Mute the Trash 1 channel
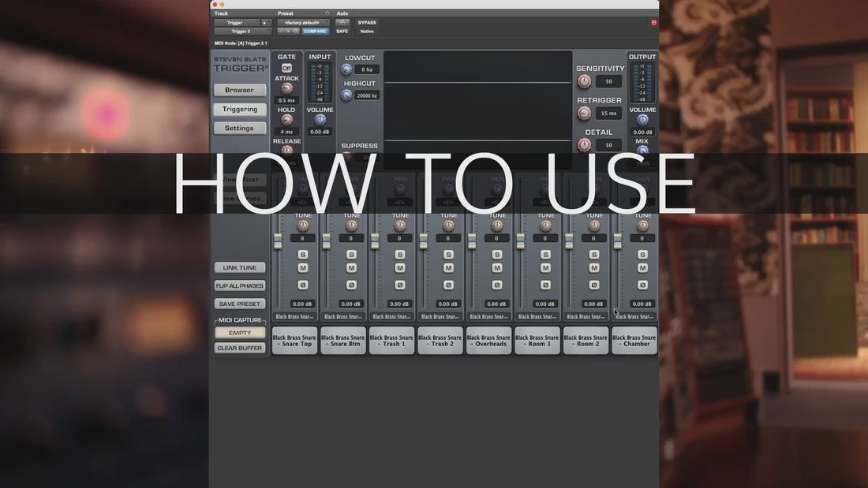Image resolution: width=868 pixels, height=488 pixels. pyautogui.click(x=400, y=268)
